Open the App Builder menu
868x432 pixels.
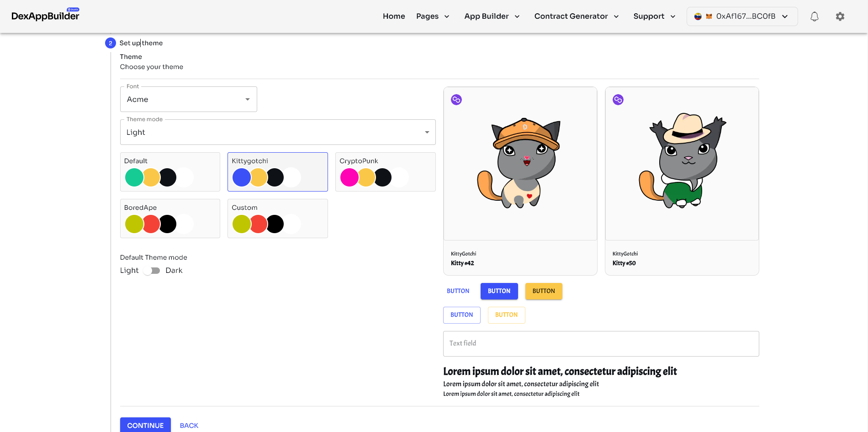(x=492, y=16)
